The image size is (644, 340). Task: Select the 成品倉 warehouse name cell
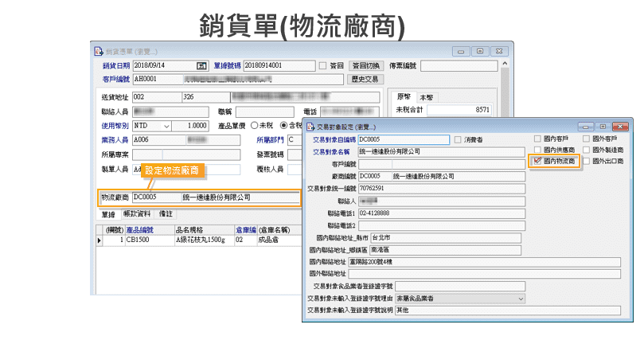click(x=279, y=240)
